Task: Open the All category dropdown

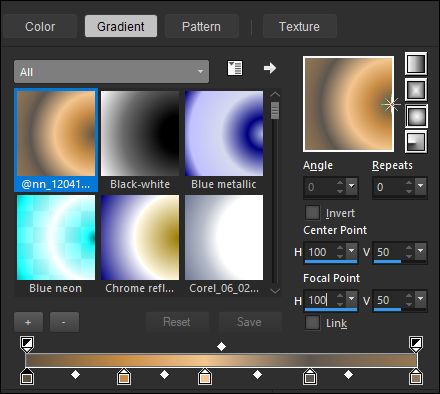Action: [111, 71]
